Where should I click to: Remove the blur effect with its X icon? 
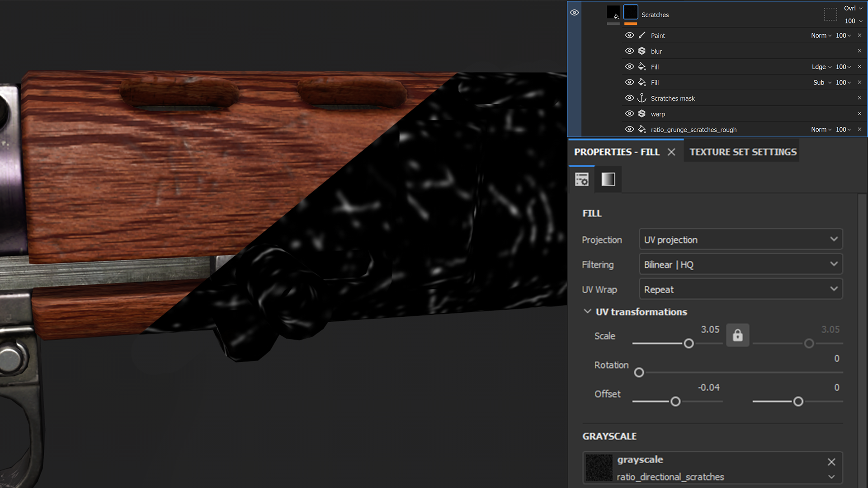point(859,51)
